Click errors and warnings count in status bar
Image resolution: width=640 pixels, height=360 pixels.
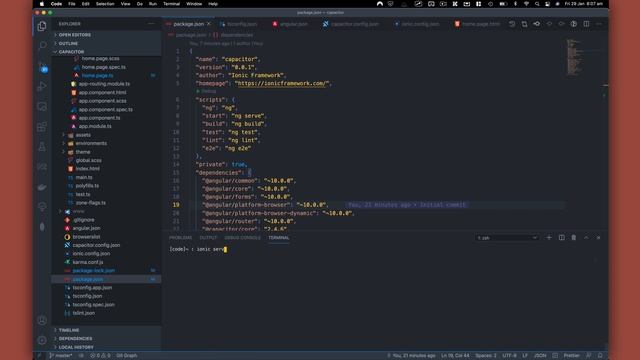click(100, 356)
